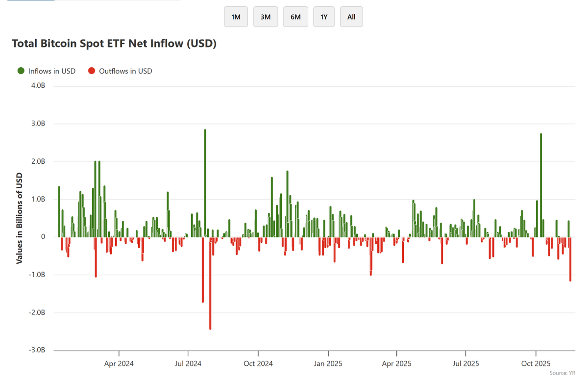Viewport: 588px width, 382px height.
Task: Click the Source: YR credit text
Action: pos(562,373)
